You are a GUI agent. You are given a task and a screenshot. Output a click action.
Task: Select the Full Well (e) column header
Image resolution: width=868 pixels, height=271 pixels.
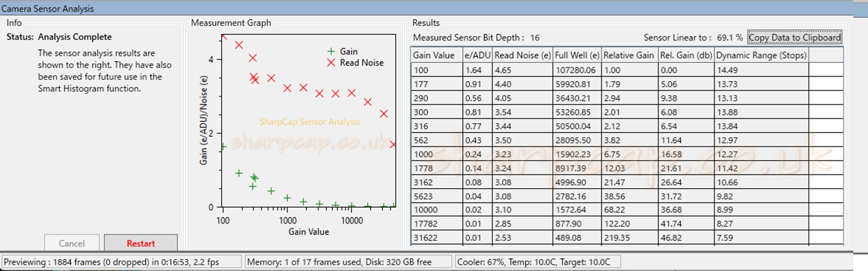[x=577, y=55]
